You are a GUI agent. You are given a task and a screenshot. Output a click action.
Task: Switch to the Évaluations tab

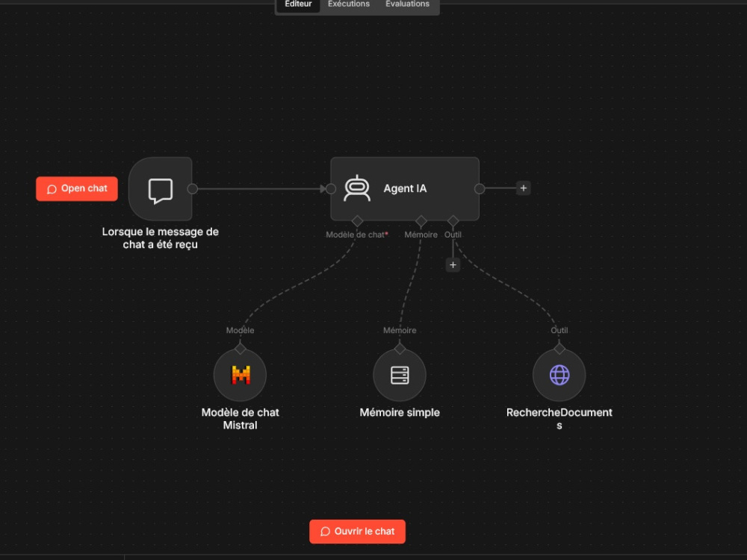[x=407, y=4]
